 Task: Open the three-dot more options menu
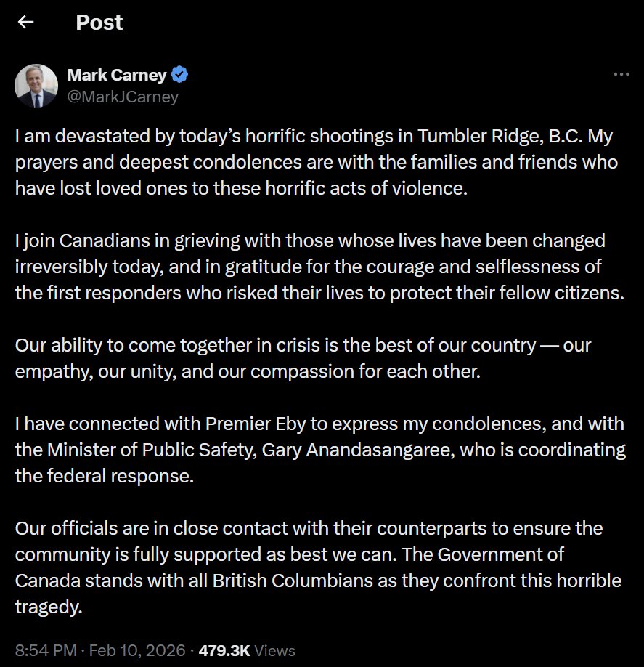(x=621, y=74)
